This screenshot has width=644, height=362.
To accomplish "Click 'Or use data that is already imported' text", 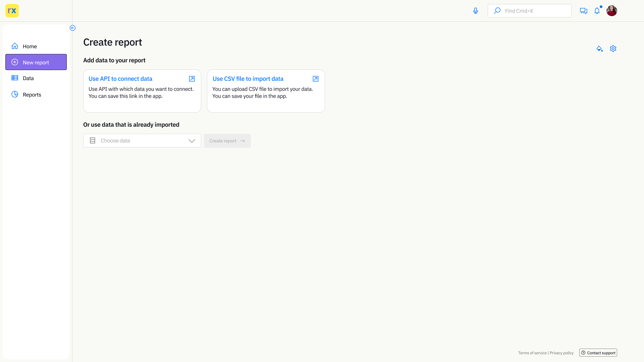I will pos(131,125).
